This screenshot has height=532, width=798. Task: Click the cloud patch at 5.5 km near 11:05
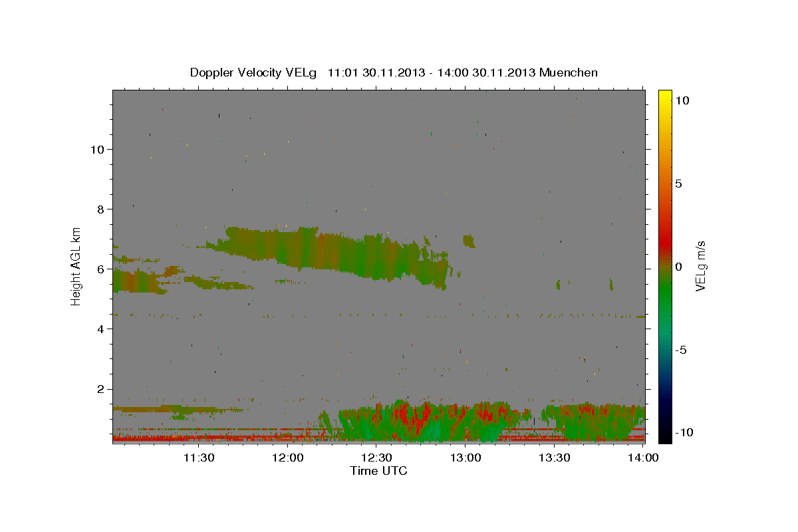(140, 281)
